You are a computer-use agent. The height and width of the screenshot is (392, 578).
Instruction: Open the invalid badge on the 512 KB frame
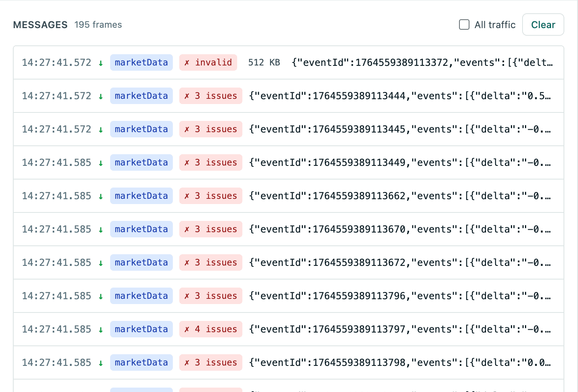click(208, 62)
